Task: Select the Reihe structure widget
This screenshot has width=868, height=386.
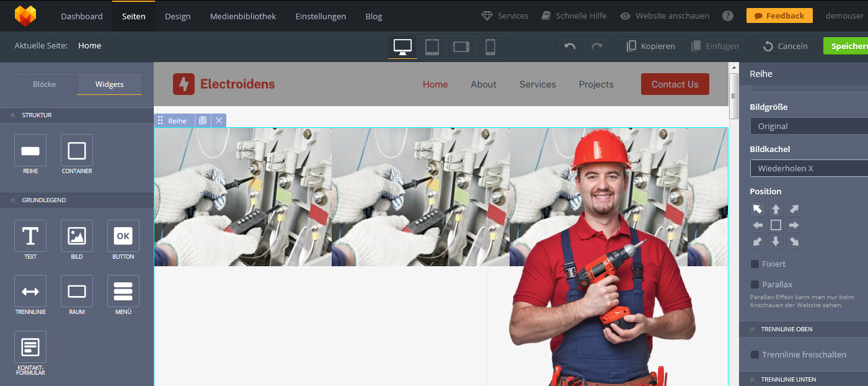Action: [30, 151]
